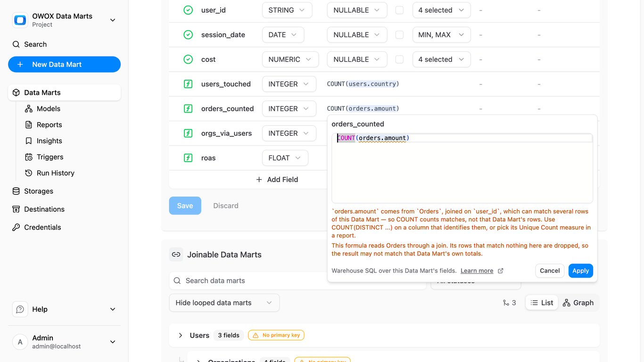644x362 pixels.
Task: Cancel the formula editor popup
Action: (550, 271)
